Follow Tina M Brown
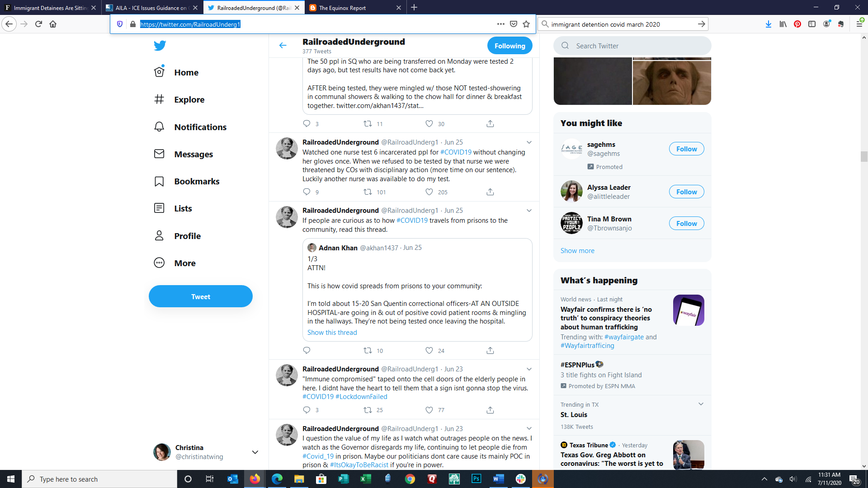868x488 pixels. click(x=686, y=223)
